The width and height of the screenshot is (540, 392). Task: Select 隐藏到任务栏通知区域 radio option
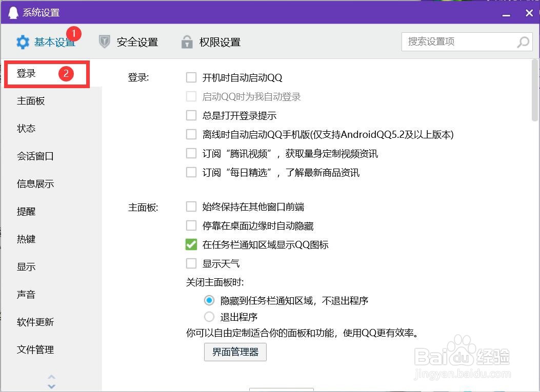pos(209,300)
